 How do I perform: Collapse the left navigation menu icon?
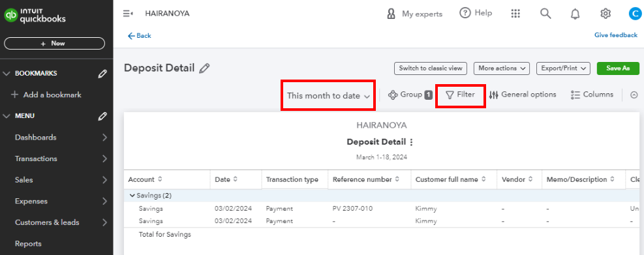point(128,14)
